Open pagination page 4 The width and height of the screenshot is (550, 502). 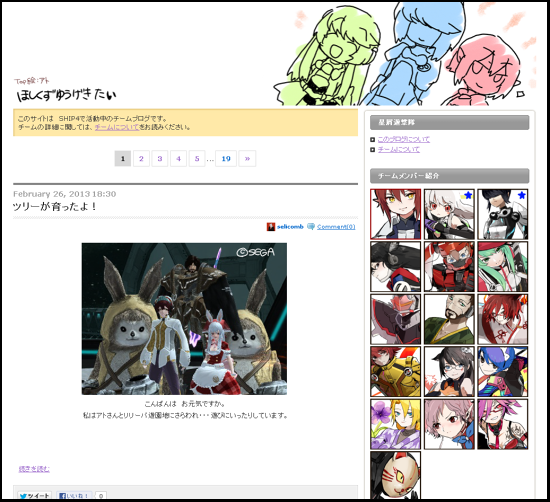click(178, 159)
